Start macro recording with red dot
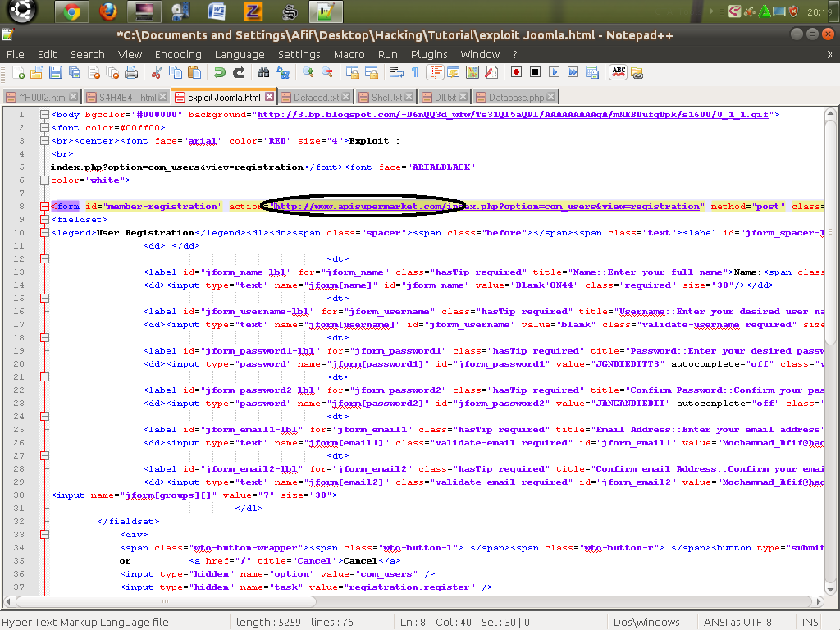Viewport: 840px width, 630px height. tap(516, 72)
